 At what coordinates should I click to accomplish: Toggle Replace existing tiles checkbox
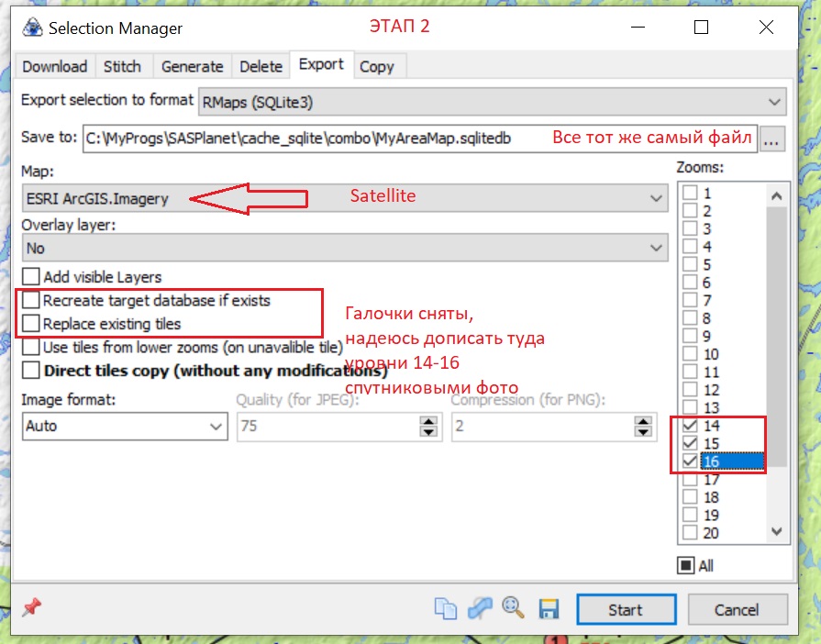pos(32,324)
